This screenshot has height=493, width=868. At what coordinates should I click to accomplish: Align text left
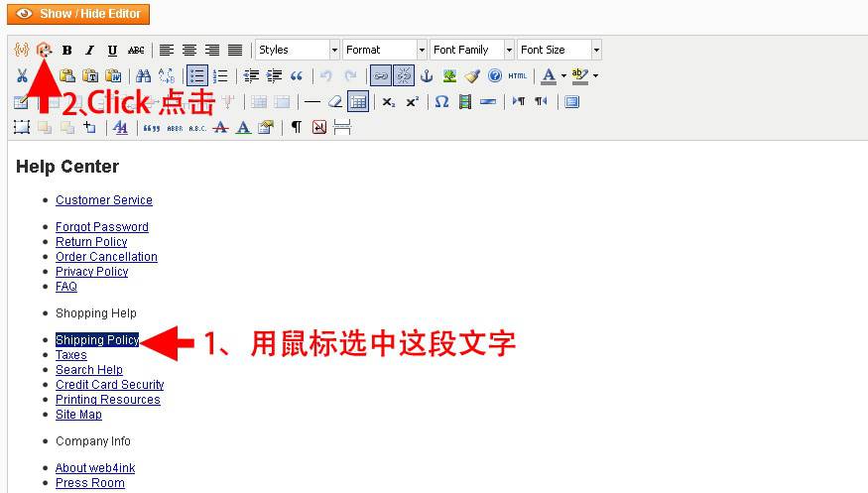coord(166,50)
